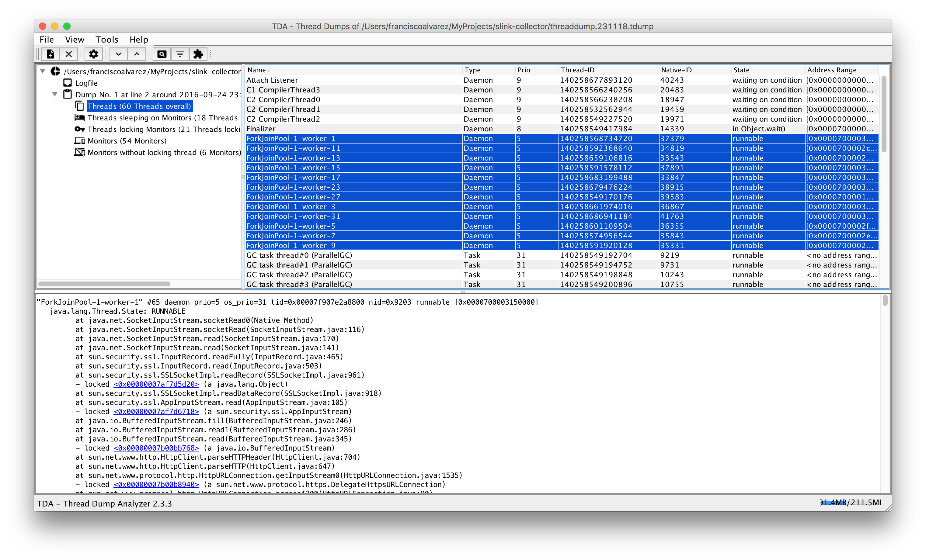Sort table by Name column header
Screen dimensions: 926x560
click(354, 70)
